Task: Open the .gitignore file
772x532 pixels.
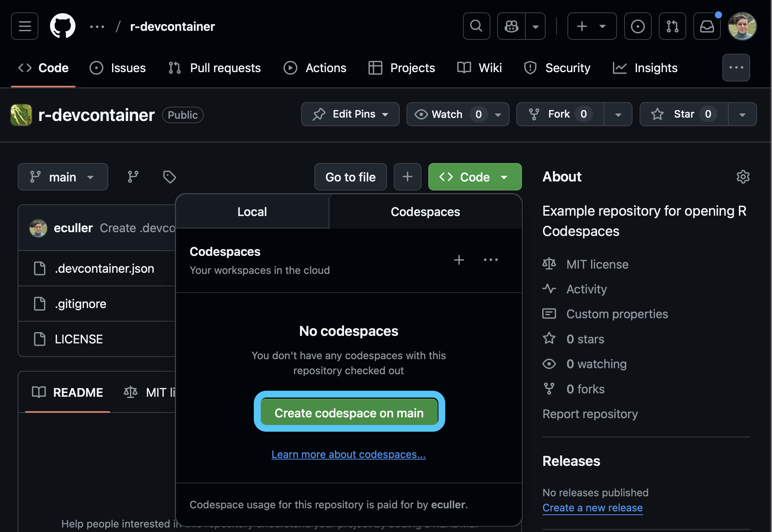Action: [x=80, y=304]
